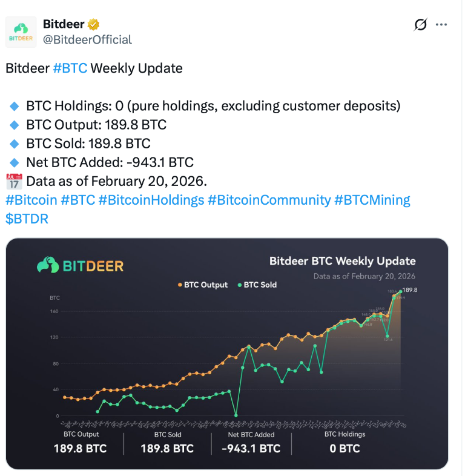Click the Grok slashed-circle icon
465x476 pixels.
420,25
